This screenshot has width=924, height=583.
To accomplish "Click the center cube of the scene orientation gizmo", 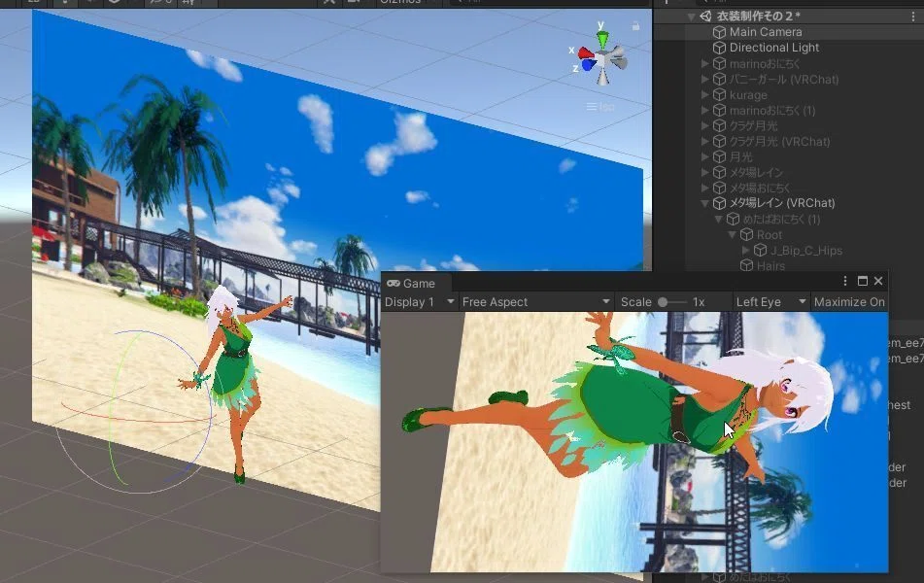I will pyautogui.click(x=602, y=59).
